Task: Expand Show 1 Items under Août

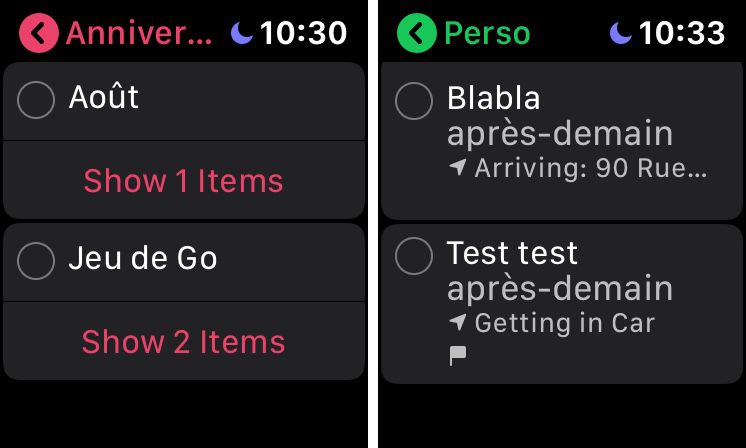Action: click(x=184, y=180)
